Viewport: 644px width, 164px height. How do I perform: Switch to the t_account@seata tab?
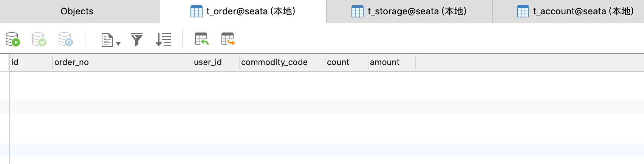[x=576, y=11]
